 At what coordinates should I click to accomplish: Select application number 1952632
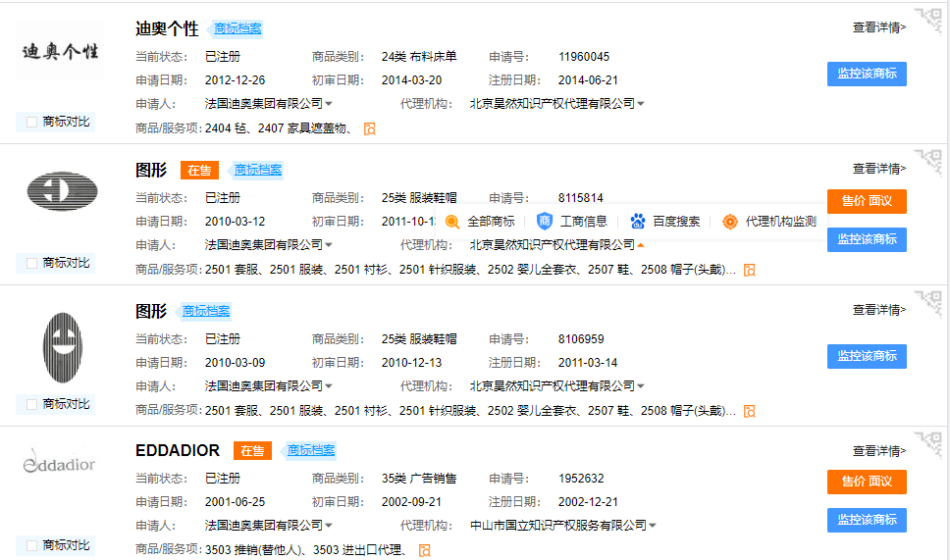click(x=581, y=479)
